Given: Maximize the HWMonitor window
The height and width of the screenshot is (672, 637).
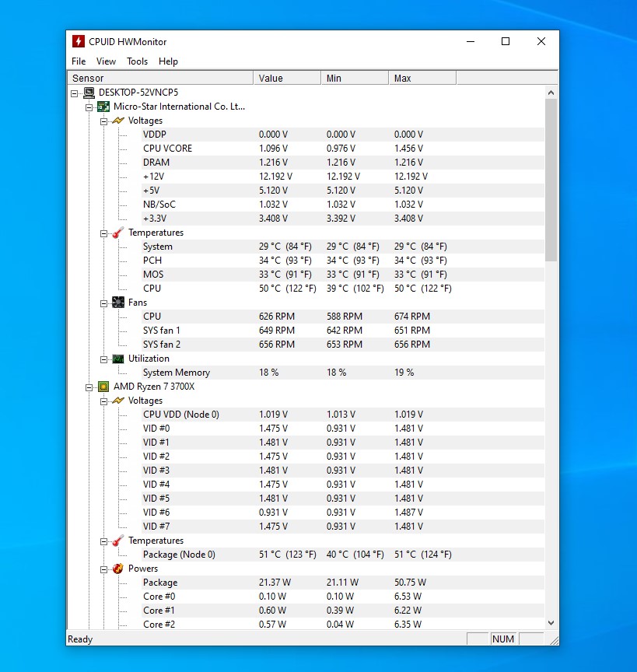Looking at the screenshot, I should (x=506, y=41).
